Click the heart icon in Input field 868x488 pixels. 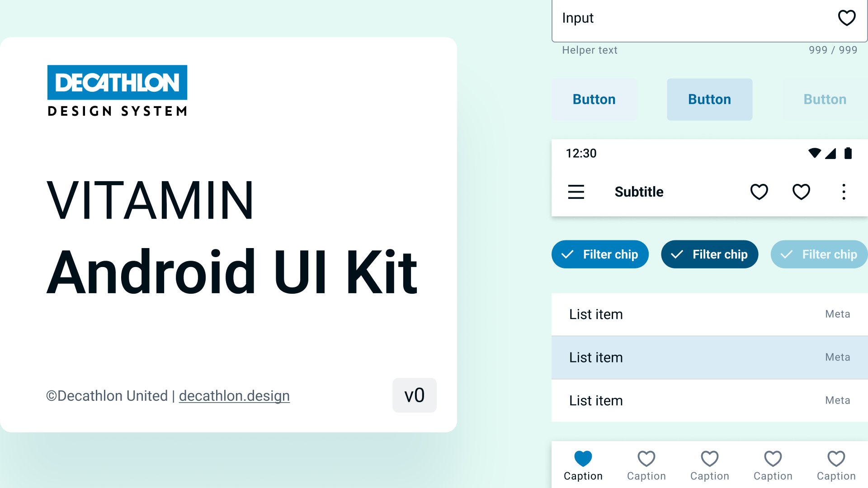[x=846, y=18]
